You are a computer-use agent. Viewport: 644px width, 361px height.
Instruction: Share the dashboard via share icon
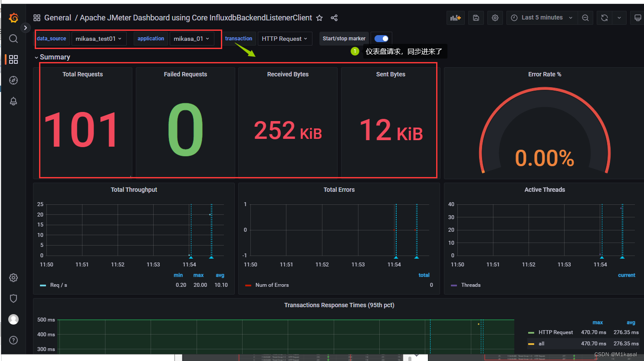[334, 18]
